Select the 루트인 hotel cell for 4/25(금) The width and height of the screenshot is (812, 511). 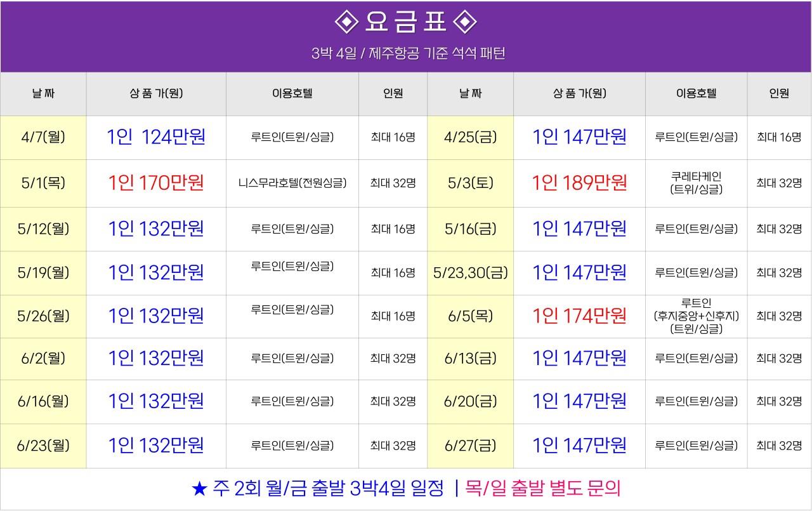click(697, 137)
